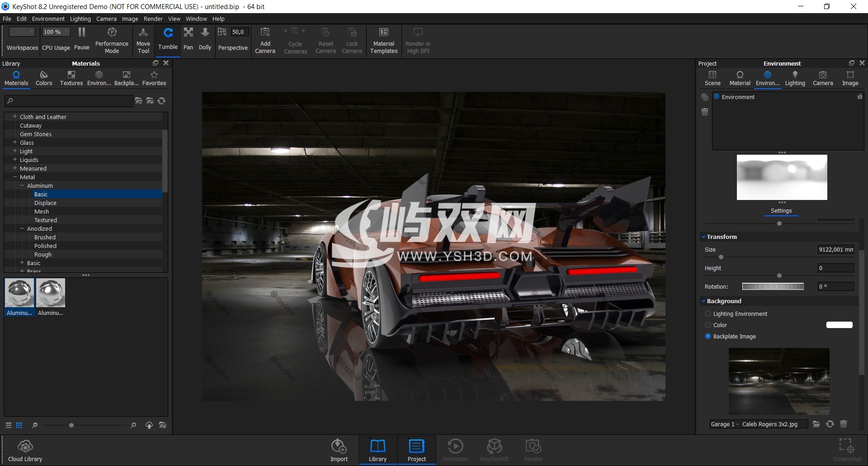Switch to the Colors library tab

click(x=44, y=78)
